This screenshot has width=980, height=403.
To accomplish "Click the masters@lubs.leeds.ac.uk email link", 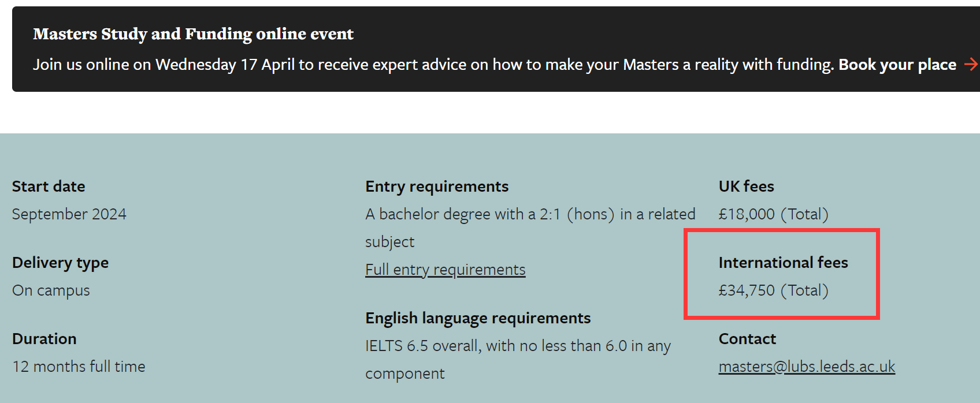I will click(807, 367).
